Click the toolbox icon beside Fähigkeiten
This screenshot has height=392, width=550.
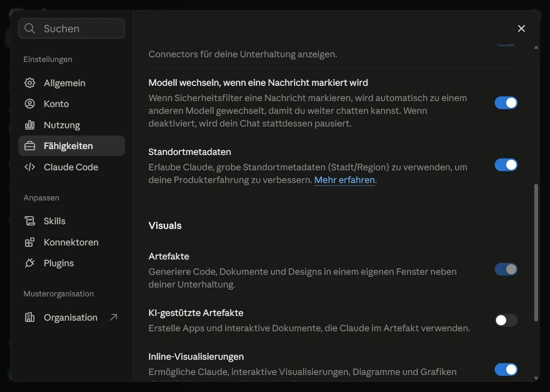pyautogui.click(x=30, y=146)
